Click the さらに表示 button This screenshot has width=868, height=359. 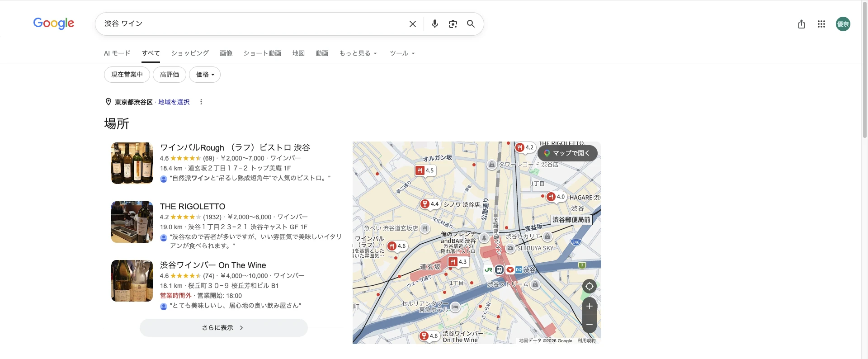[x=223, y=328]
